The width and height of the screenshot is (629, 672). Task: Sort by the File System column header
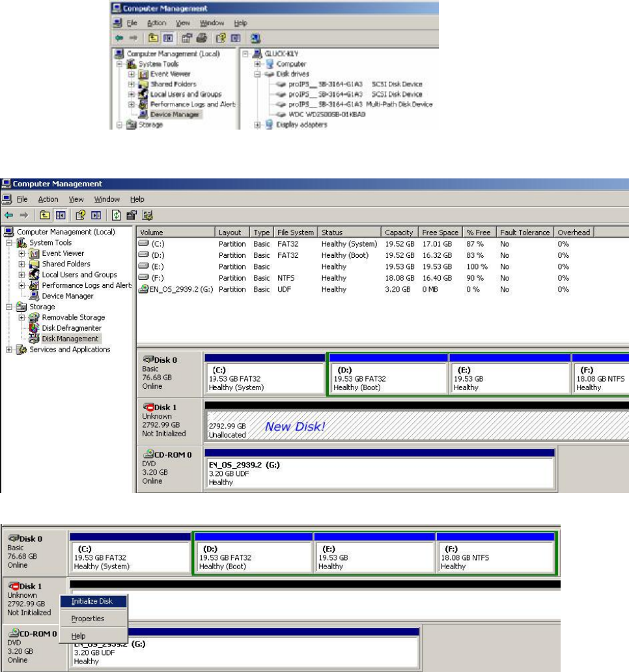296,232
